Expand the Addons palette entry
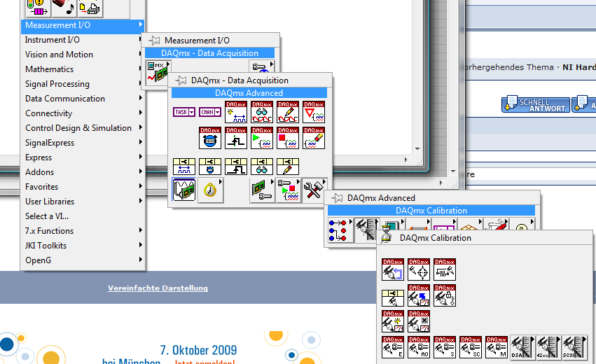This screenshot has width=596, height=364. click(83, 171)
